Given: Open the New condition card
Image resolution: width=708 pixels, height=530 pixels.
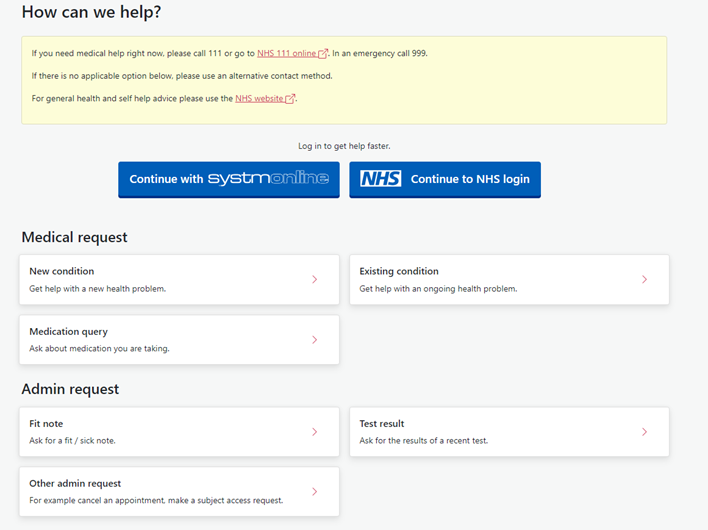Looking at the screenshot, I should (179, 279).
